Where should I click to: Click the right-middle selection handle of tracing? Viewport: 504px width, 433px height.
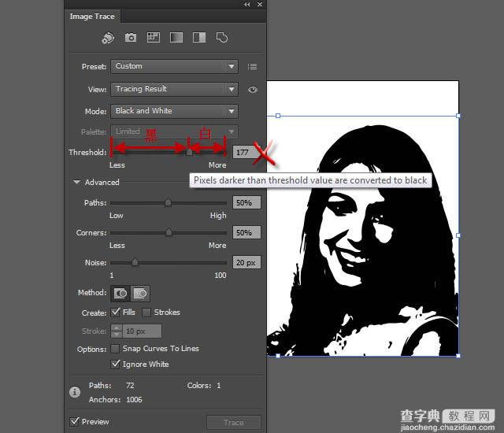(458, 235)
